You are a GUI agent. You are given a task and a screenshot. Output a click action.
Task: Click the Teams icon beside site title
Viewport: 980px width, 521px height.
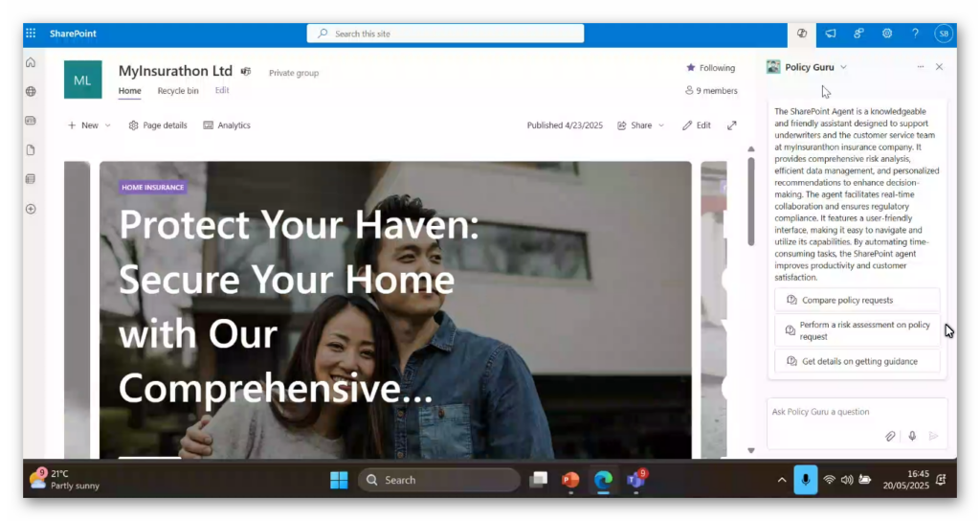tap(246, 72)
